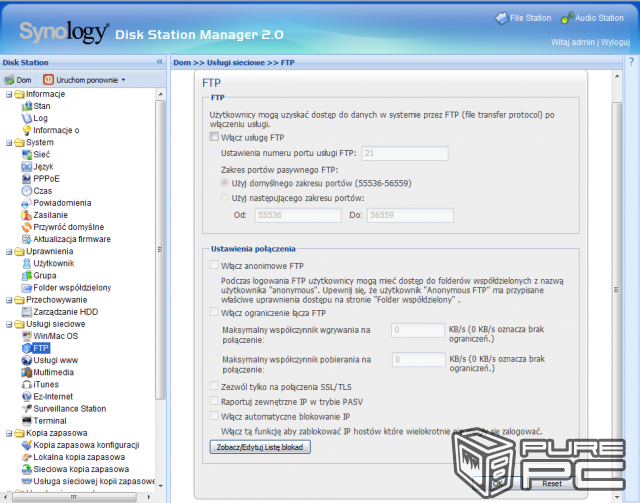
Task: Enable the Włącz usługę FTP checkbox
Action: pyautogui.click(x=214, y=137)
